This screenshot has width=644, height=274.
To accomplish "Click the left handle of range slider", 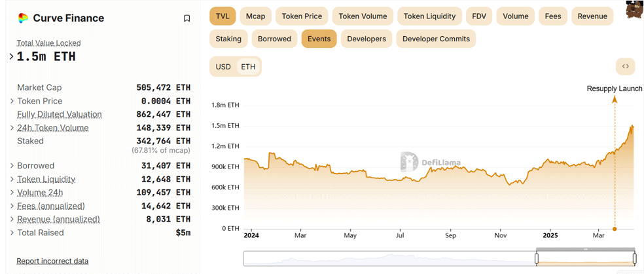I will pyautogui.click(x=536, y=258).
